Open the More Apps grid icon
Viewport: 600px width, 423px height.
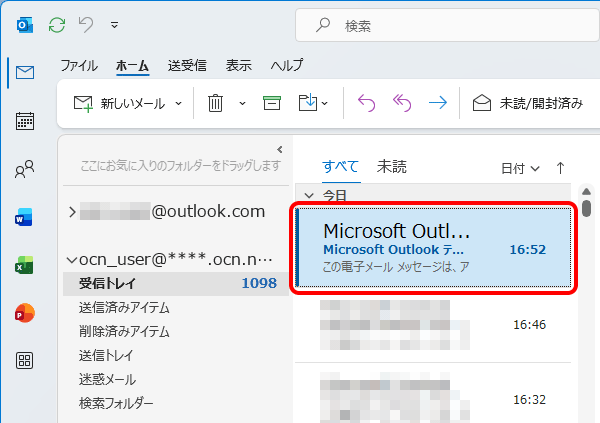[x=24, y=360]
